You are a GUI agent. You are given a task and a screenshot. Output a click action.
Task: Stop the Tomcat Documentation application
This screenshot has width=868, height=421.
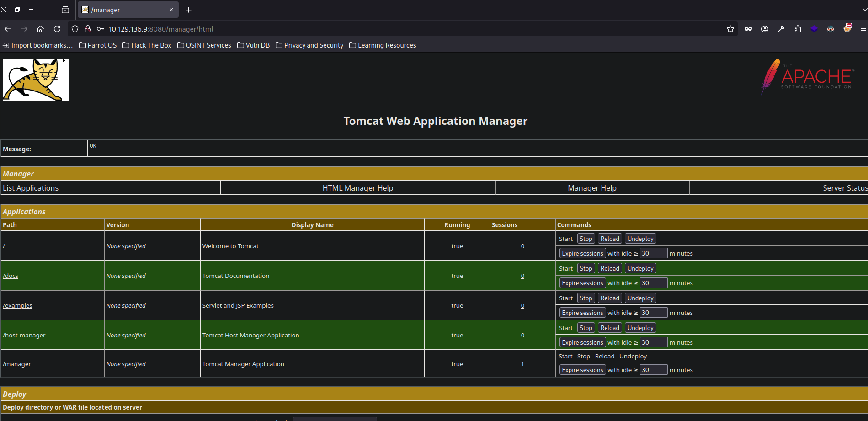pyautogui.click(x=586, y=268)
